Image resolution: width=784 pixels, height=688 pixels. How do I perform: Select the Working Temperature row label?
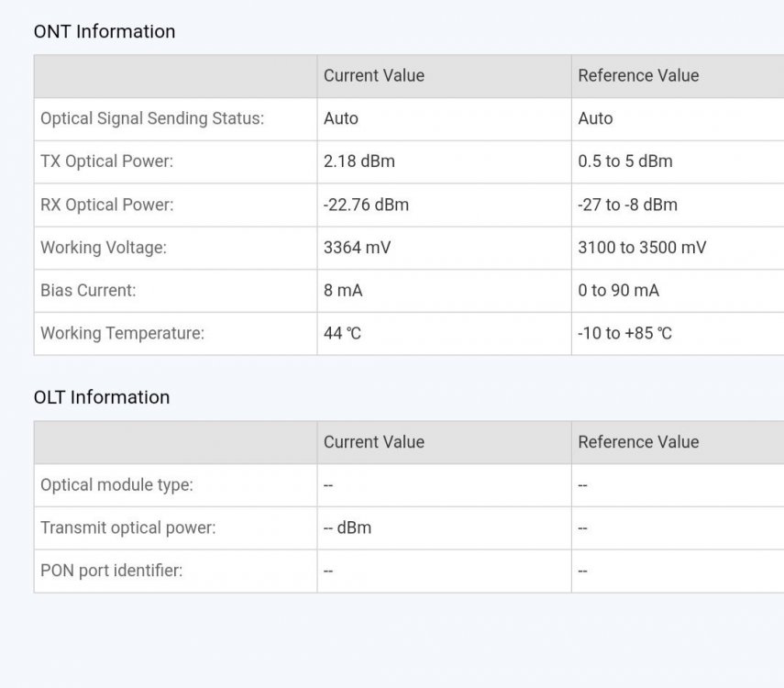[122, 333]
